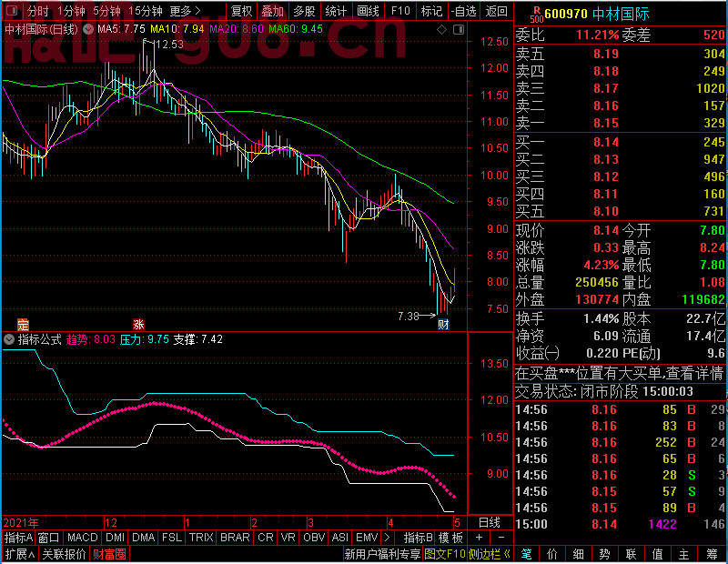Select the 值 tab in the side panel
728x564 pixels.
[657, 554]
